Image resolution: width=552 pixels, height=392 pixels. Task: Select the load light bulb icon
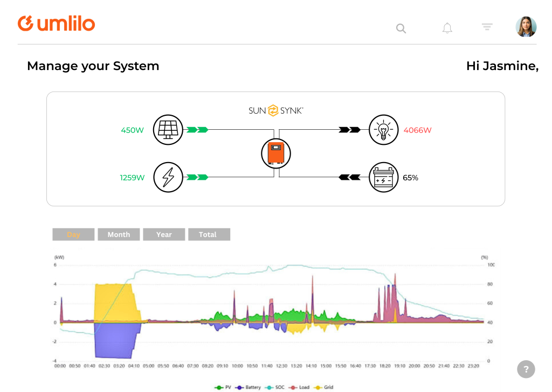[383, 130]
